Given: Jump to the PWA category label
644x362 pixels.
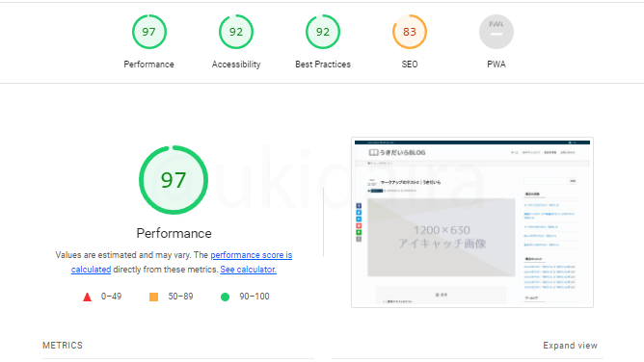Looking at the screenshot, I should (496, 65).
